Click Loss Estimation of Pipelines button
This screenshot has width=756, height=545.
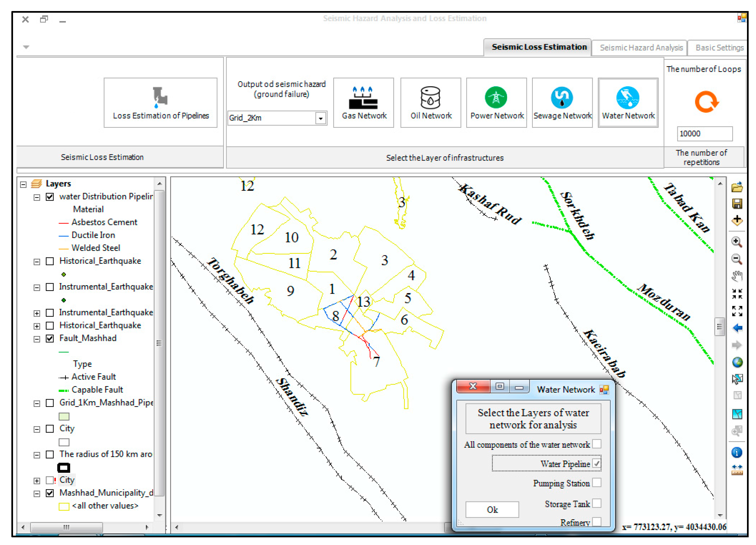pyautogui.click(x=160, y=103)
